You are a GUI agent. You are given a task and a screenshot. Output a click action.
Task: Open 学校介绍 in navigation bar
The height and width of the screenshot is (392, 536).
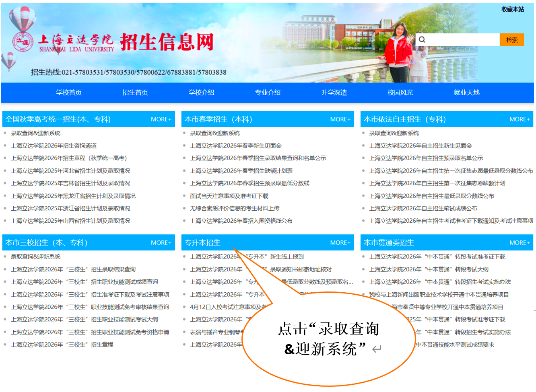(x=201, y=92)
